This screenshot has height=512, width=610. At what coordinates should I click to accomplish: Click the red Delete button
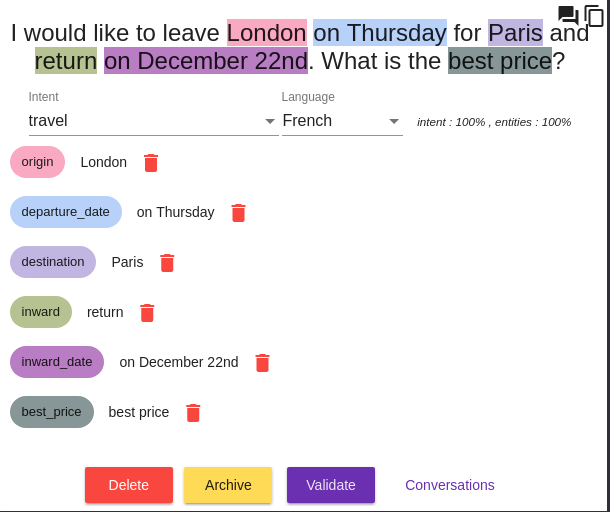click(x=129, y=485)
